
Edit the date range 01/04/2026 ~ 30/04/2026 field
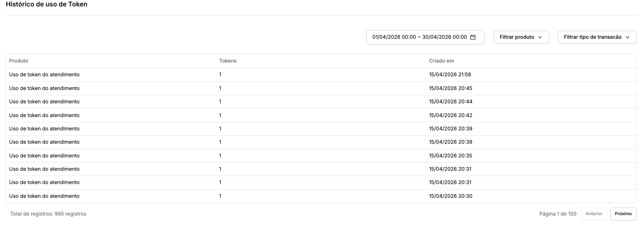425,37
